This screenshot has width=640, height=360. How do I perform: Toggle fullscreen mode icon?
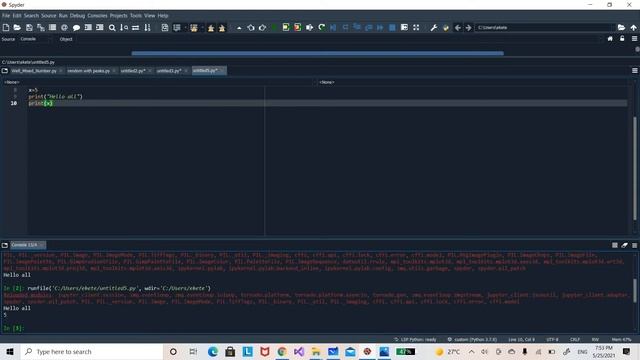click(416, 27)
